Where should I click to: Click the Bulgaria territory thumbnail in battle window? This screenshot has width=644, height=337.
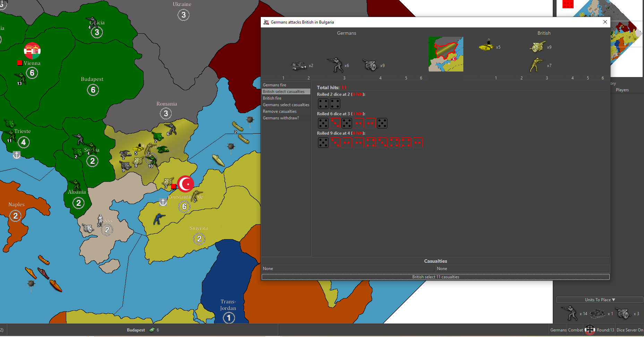[x=446, y=54]
